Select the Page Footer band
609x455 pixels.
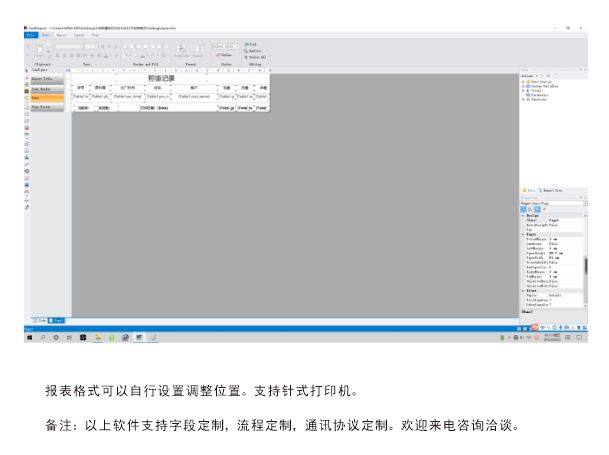pos(47,107)
